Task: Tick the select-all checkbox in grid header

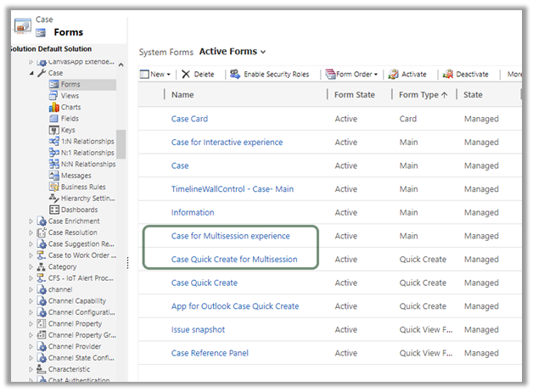Action: click(150, 95)
